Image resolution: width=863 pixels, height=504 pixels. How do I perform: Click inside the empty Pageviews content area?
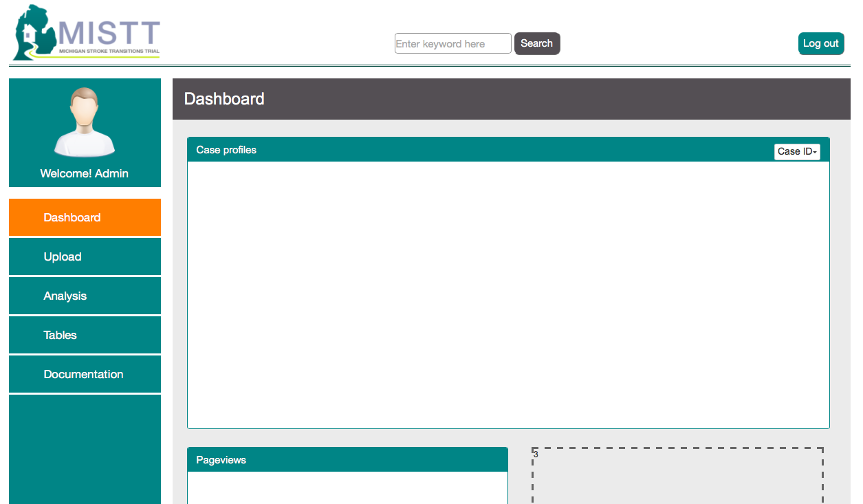pos(347,488)
